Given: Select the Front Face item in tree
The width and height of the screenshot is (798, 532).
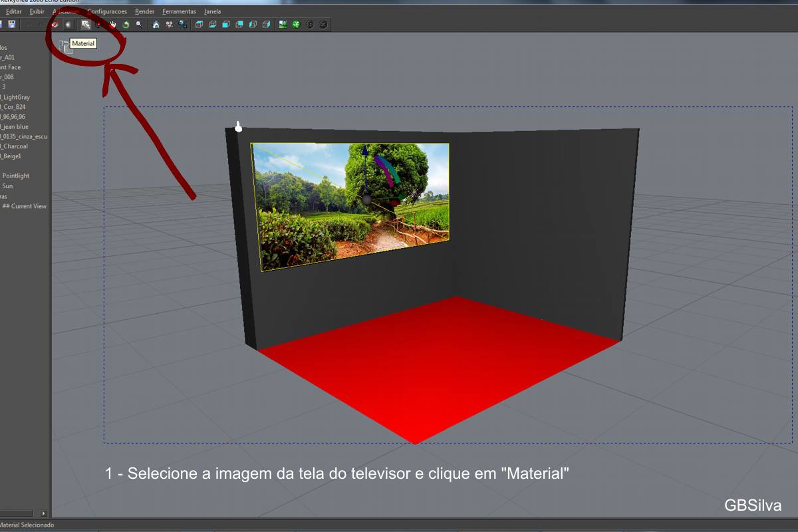Looking at the screenshot, I should [x=10, y=67].
